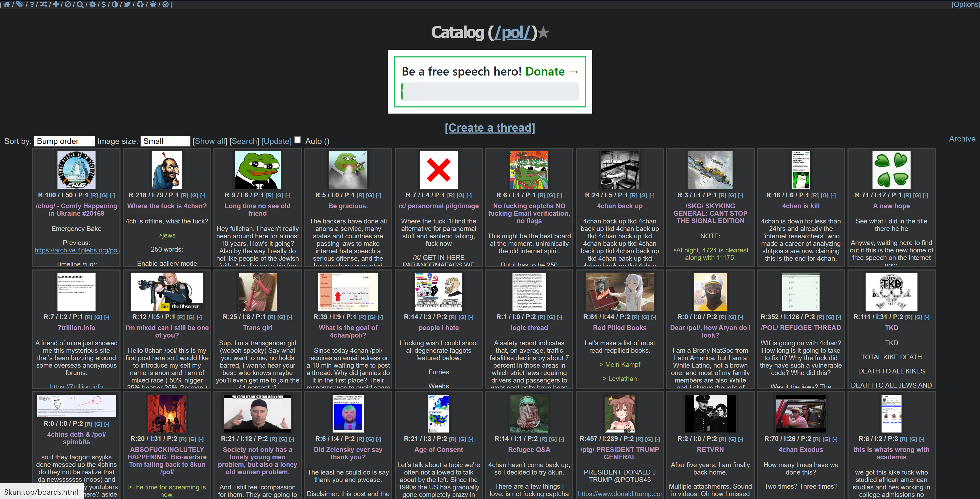
Task: Hide the /chug/ Comfy Happening thread with [-]
Action: click(112, 196)
